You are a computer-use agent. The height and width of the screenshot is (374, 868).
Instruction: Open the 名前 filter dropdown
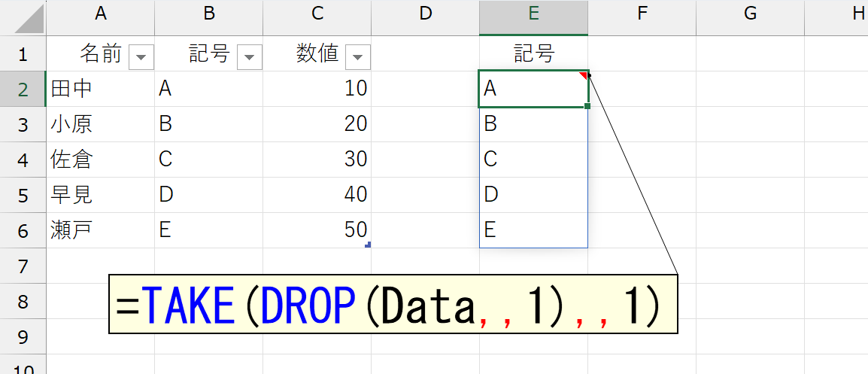click(x=141, y=57)
